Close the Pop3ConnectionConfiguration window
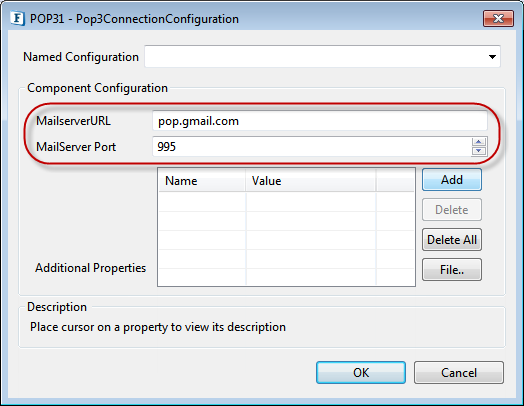The image size is (524, 406). [x=498, y=18]
